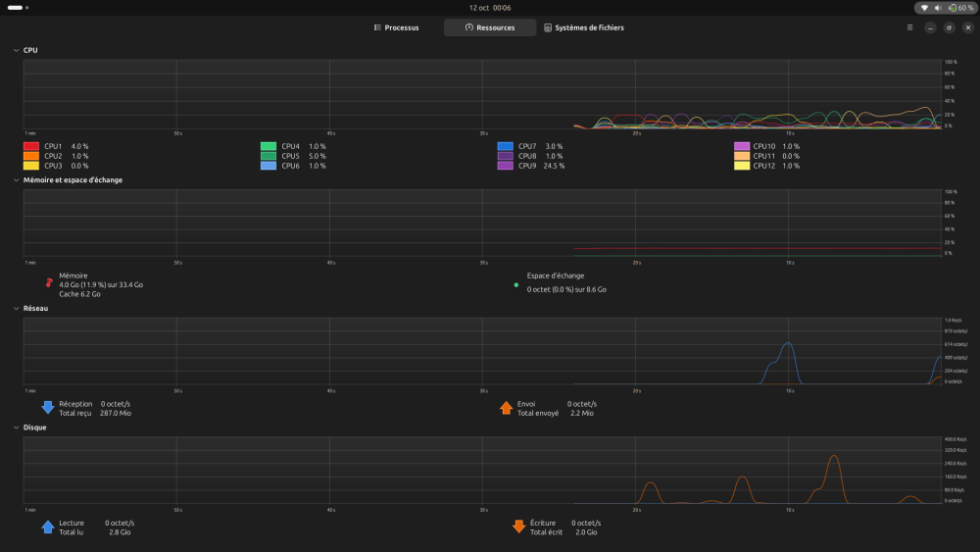980x552 pixels.
Task: Select the Ressources tab
Action: 490,27
